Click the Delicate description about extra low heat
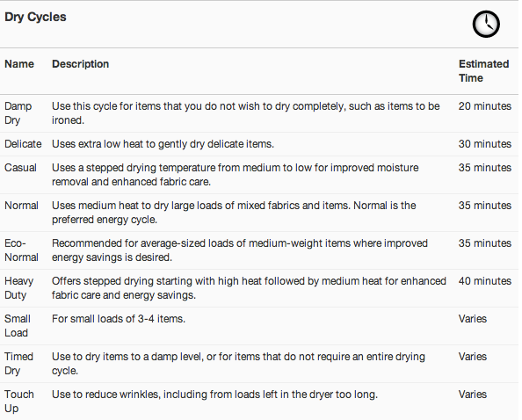Image resolution: width=522 pixels, height=420 pixels. [163, 144]
